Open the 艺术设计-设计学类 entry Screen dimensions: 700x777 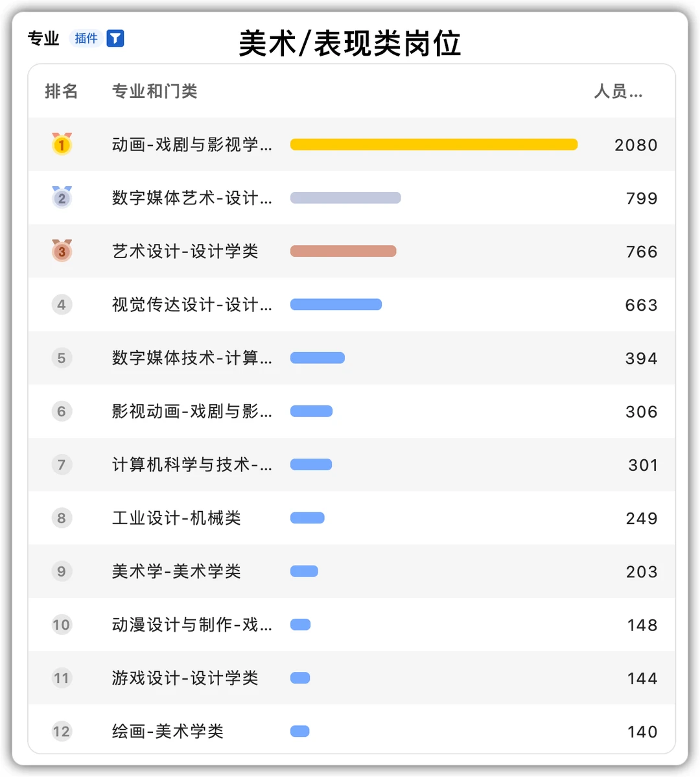pos(185,251)
